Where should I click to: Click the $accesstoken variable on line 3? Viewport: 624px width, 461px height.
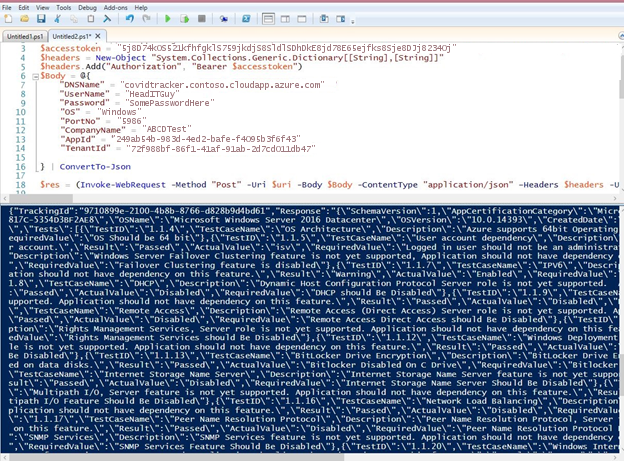click(71, 48)
